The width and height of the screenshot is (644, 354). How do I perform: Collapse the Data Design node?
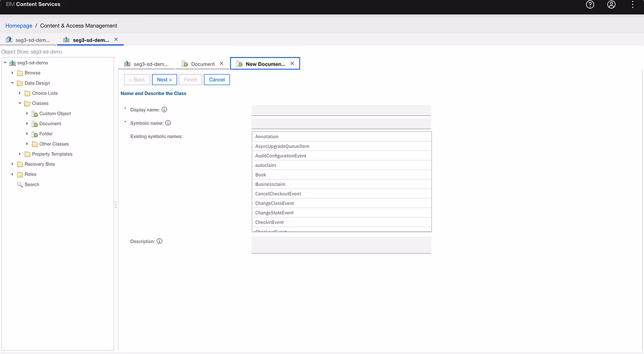click(12, 83)
